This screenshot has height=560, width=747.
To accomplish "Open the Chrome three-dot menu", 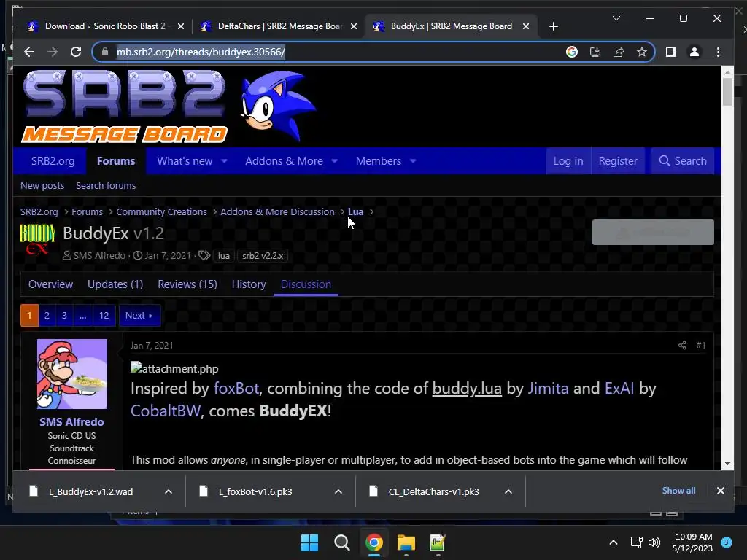I will click(718, 52).
